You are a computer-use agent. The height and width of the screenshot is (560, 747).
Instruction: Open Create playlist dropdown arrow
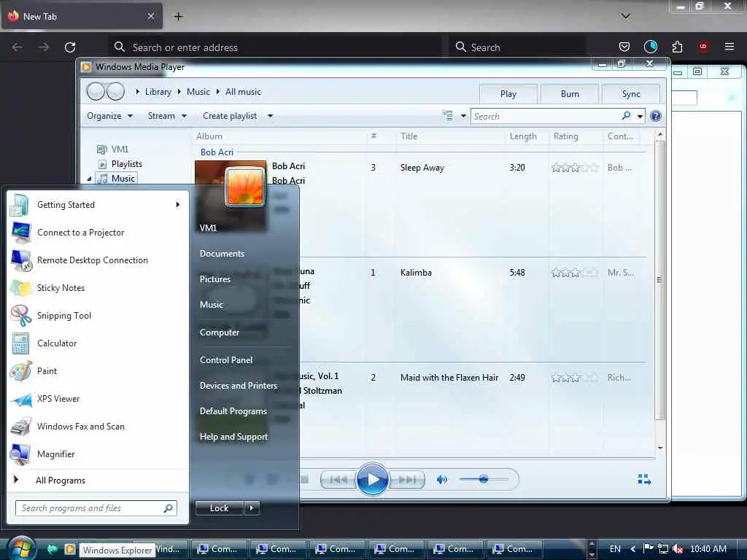tap(270, 116)
